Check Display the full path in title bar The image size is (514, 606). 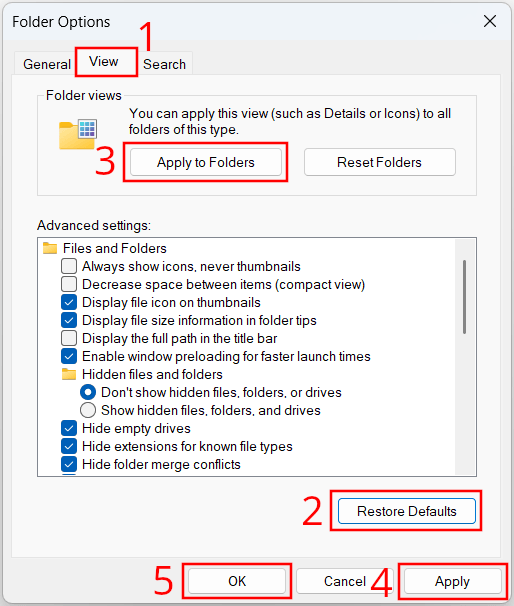click(x=69, y=338)
